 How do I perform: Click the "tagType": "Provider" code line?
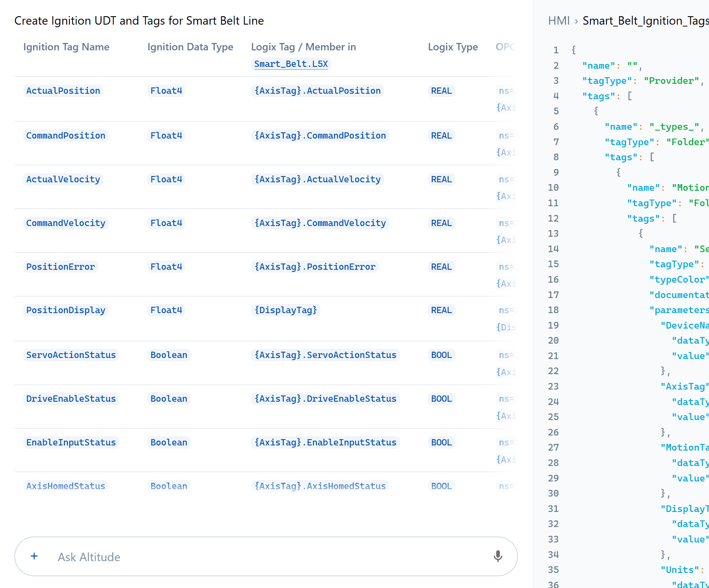coord(642,81)
